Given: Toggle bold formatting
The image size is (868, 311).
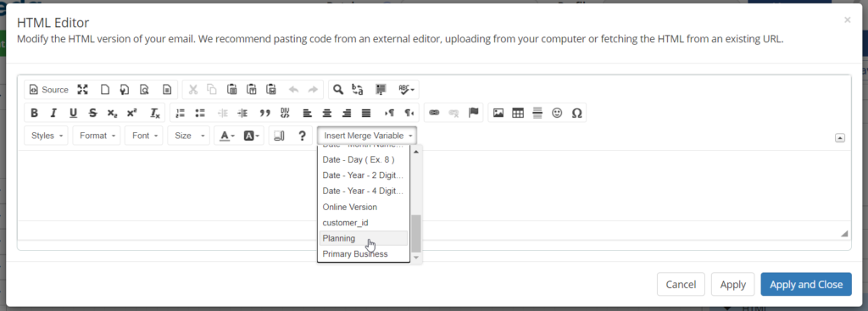Looking at the screenshot, I should tap(34, 113).
